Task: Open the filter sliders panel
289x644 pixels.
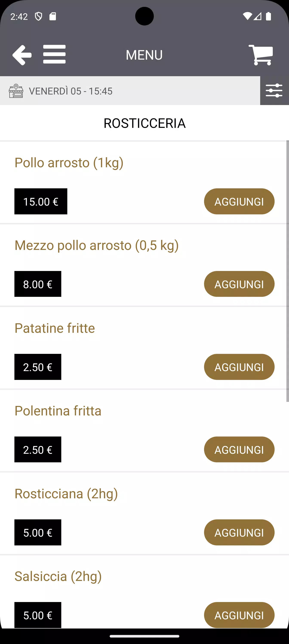Action: [274, 90]
